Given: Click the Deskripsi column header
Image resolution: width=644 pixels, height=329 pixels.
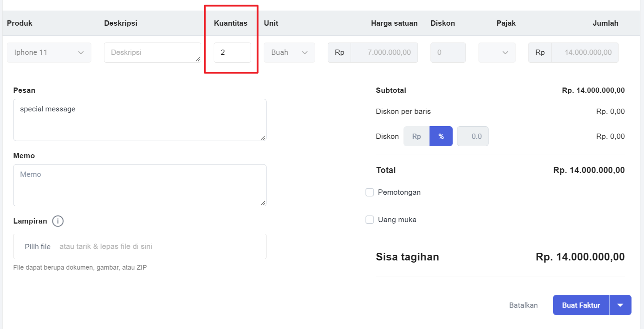Looking at the screenshot, I should tap(121, 23).
